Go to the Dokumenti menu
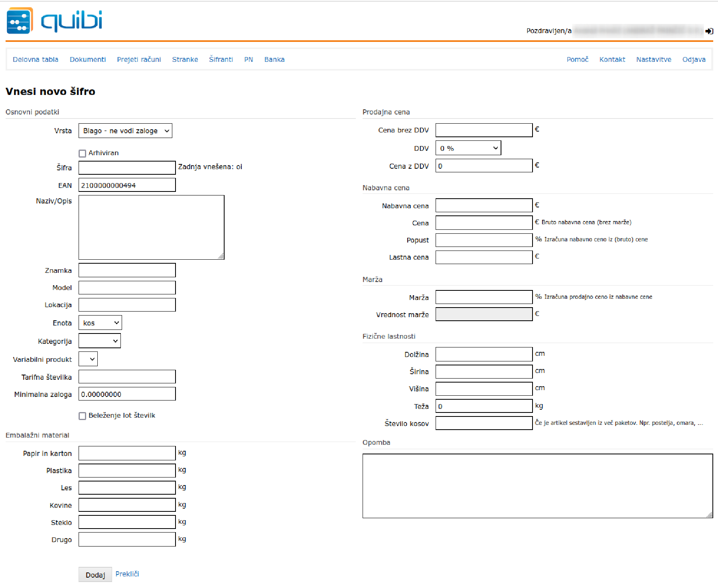The width and height of the screenshot is (718, 588). pos(88,59)
